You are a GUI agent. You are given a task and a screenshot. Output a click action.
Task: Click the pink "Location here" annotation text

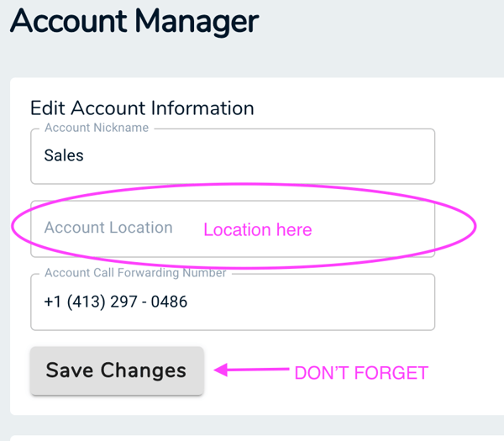[x=258, y=230]
